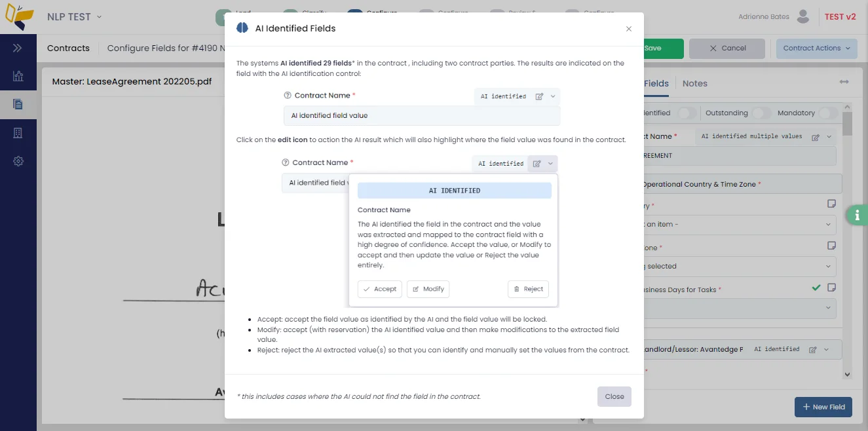Click the fields panel vertical scrollbar thumb
The width and height of the screenshot is (868, 431).
pyautogui.click(x=847, y=124)
